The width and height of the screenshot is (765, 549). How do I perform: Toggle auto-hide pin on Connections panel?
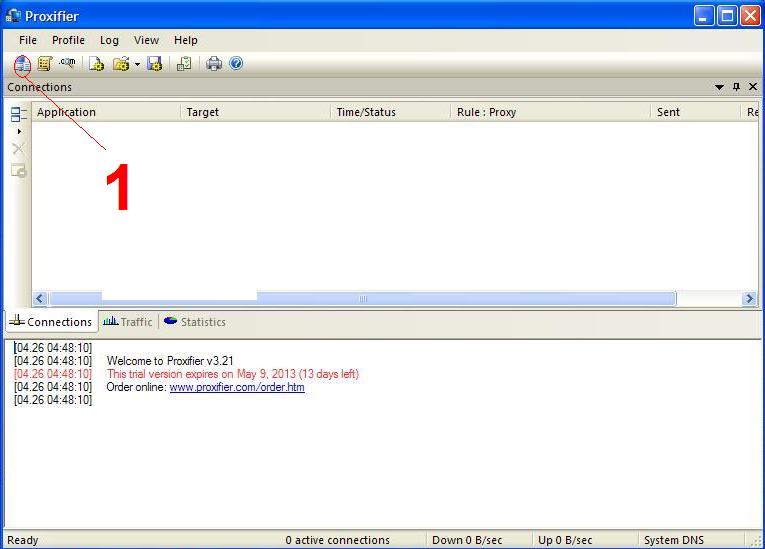coord(736,87)
